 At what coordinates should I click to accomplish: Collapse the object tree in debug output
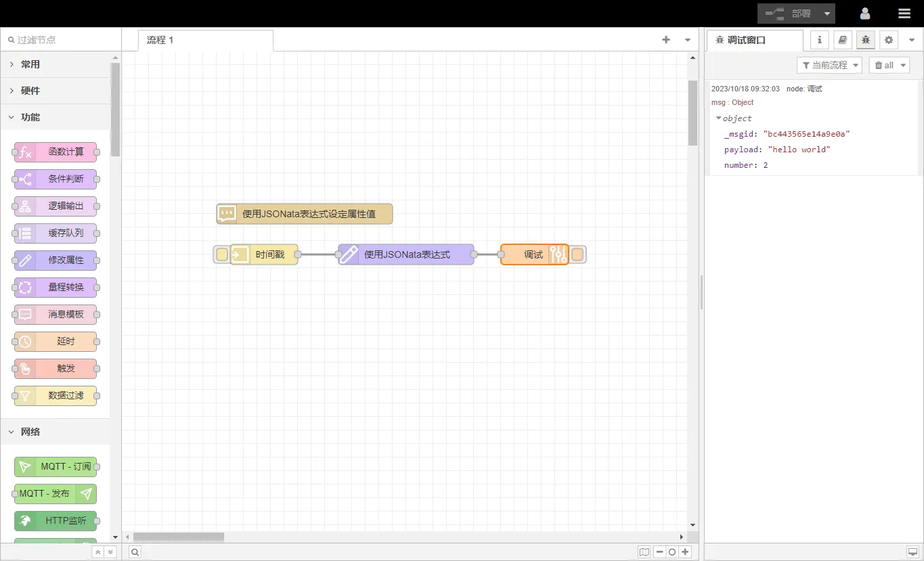pyautogui.click(x=718, y=118)
